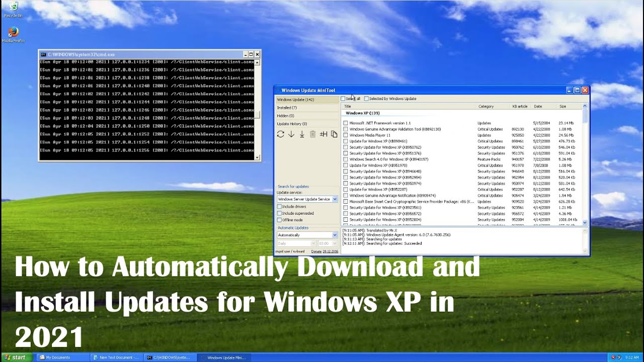Select 'Update for Windows XP (KB898461)' row text
644x362 pixels.
(378, 141)
